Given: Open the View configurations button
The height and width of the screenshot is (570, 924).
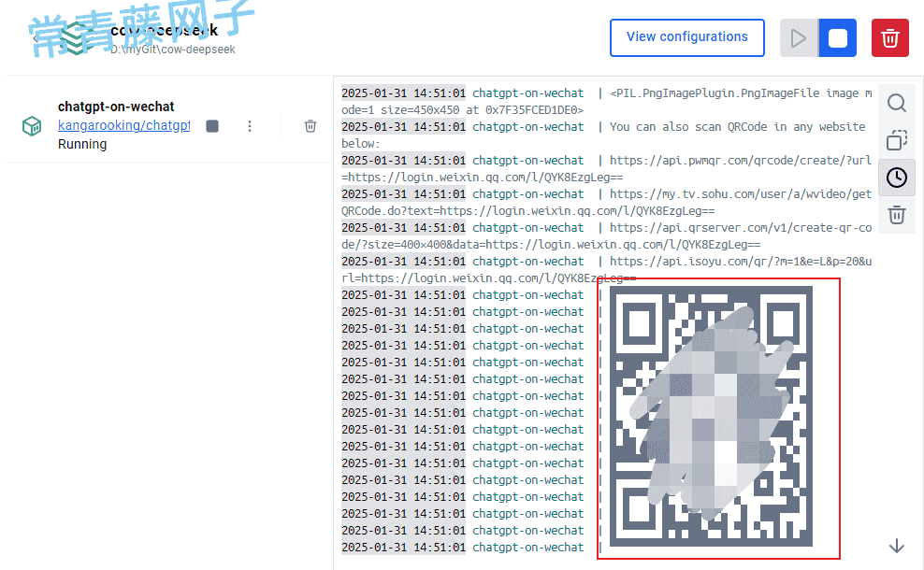Looking at the screenshot, I should [x=687, y=37].
